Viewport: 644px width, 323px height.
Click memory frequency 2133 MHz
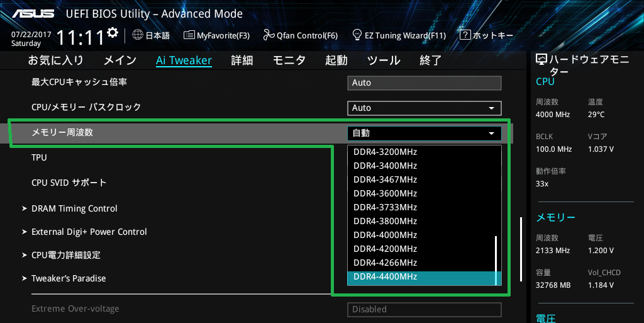553,250
